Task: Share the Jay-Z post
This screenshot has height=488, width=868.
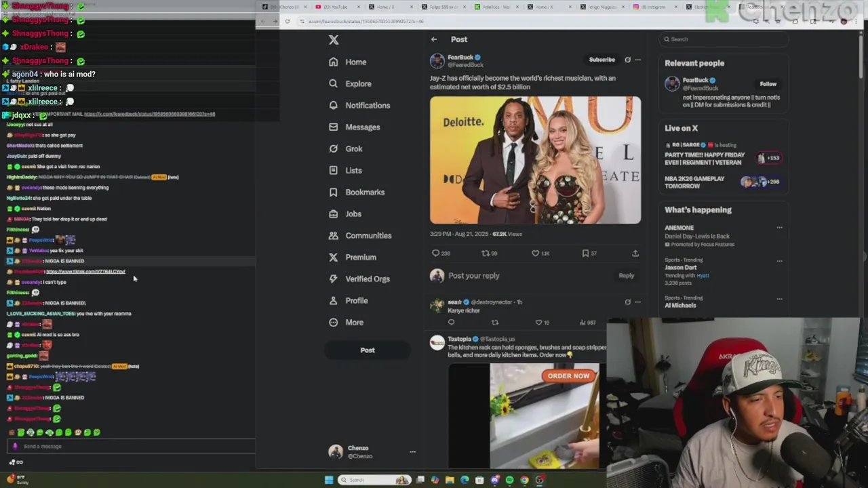Action: point(635,253)
